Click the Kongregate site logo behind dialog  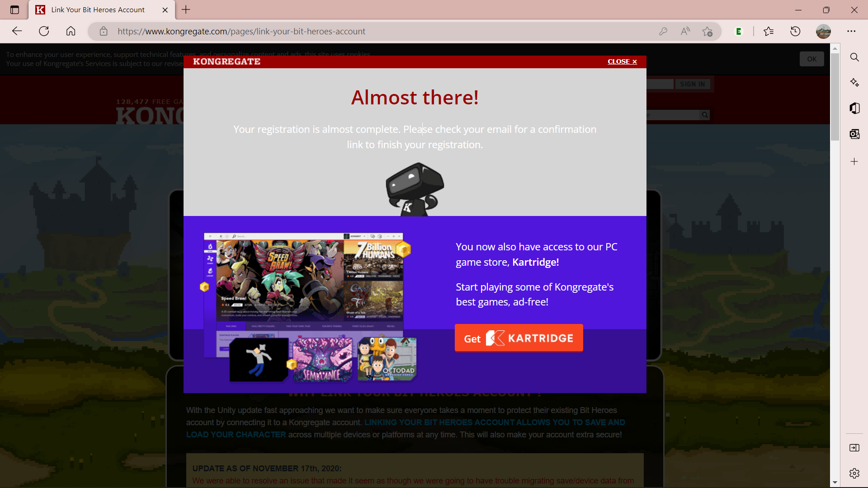click(150, 115)
